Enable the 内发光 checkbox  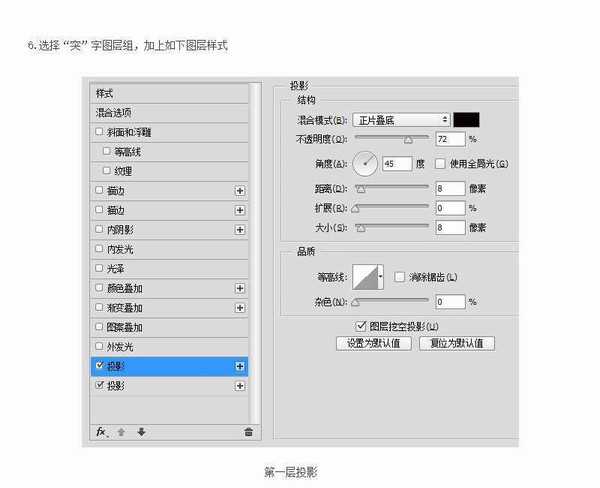click(x=99, y=248)
